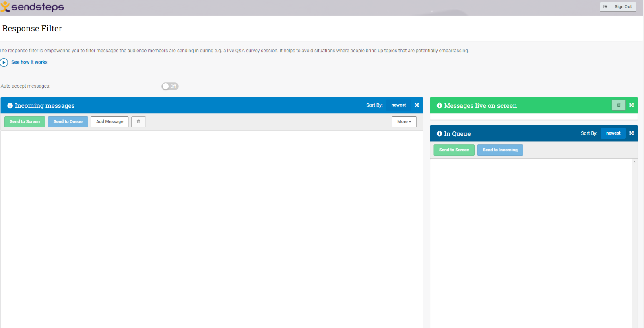This screenshot has width=644, height=328.
Task: Open the See how it works link
Action: tap(29, 62)
